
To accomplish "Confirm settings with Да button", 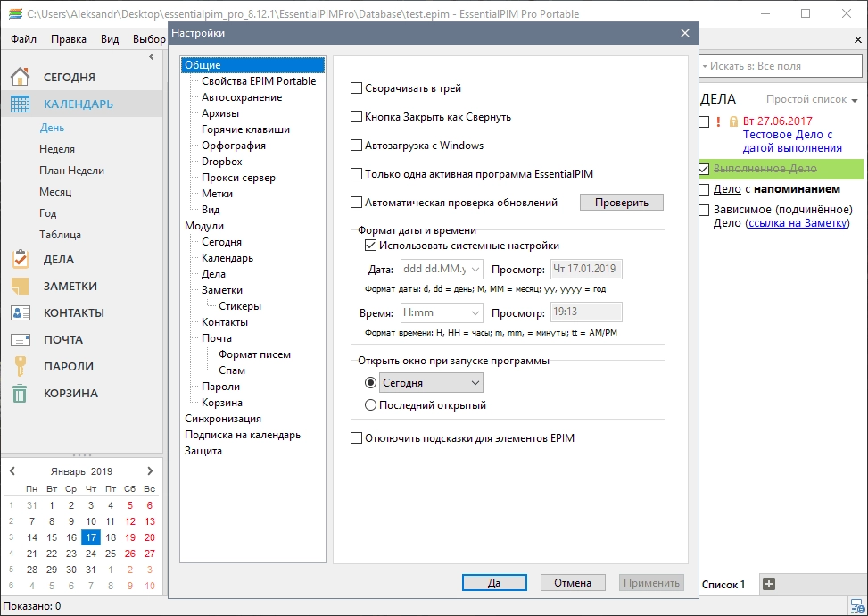I will 494,583.
